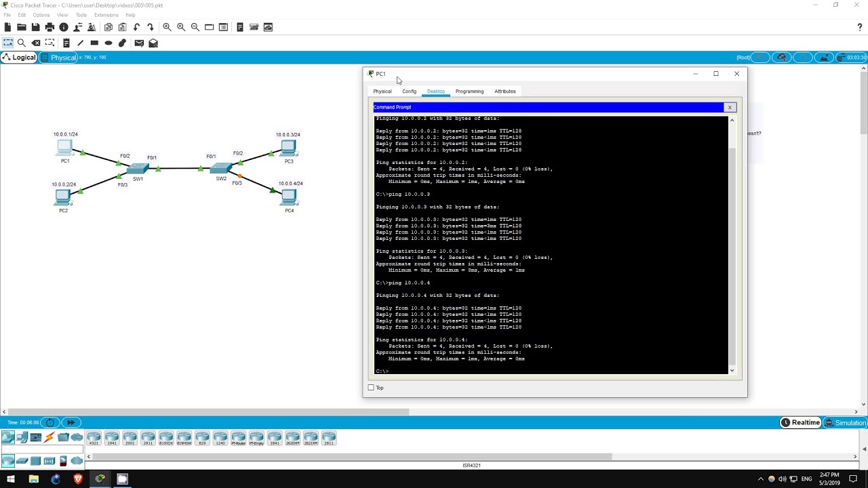Click the SW1 switch in the topology

pyautogui.click(x=138, y=169)
